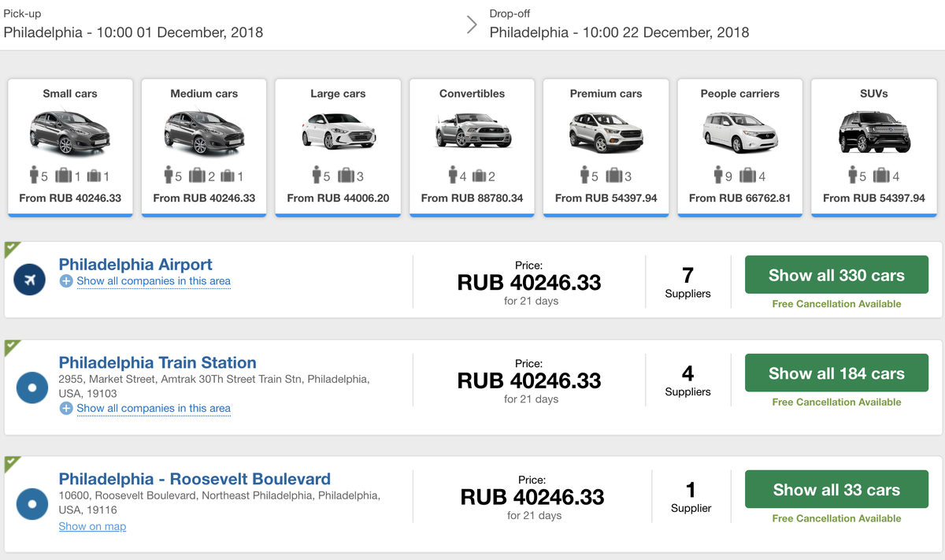
Task: Select the SUVs car image
Action: (873, 132)
